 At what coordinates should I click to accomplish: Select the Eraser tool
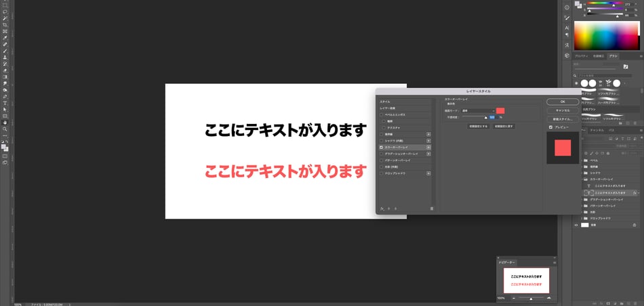[5, 70]
